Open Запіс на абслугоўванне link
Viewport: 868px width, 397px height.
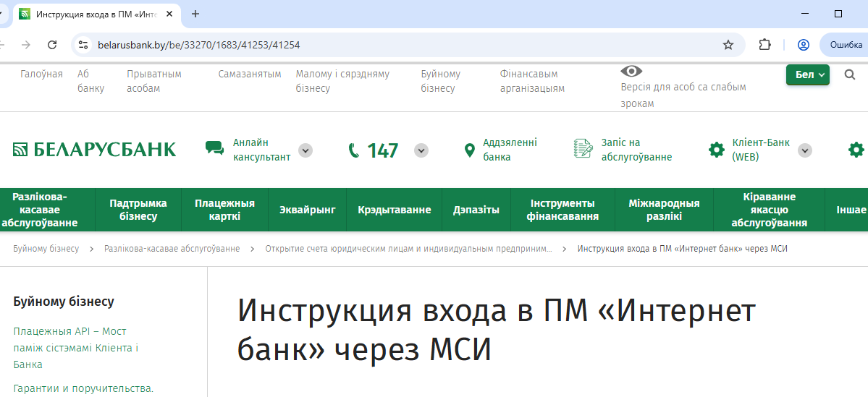click(x=636, y=150)
